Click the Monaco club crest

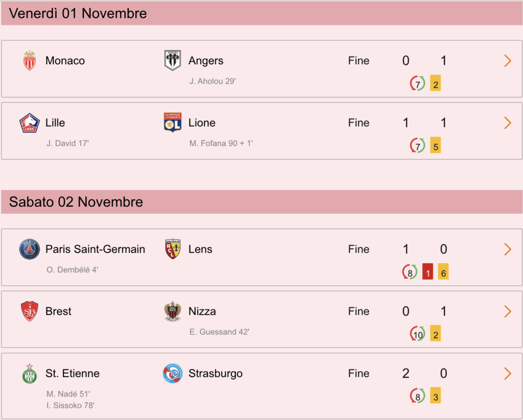pos(29,61)
